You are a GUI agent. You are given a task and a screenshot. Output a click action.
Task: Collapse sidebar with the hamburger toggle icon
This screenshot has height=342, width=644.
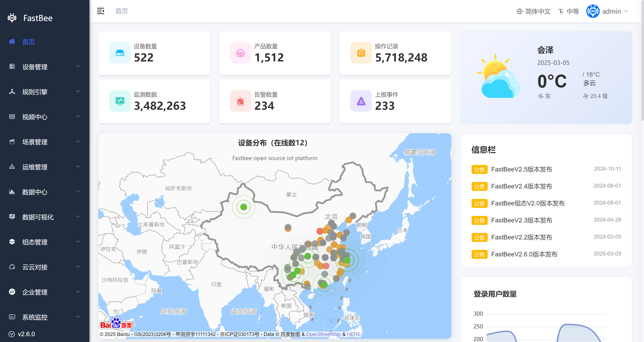(100, 11)
